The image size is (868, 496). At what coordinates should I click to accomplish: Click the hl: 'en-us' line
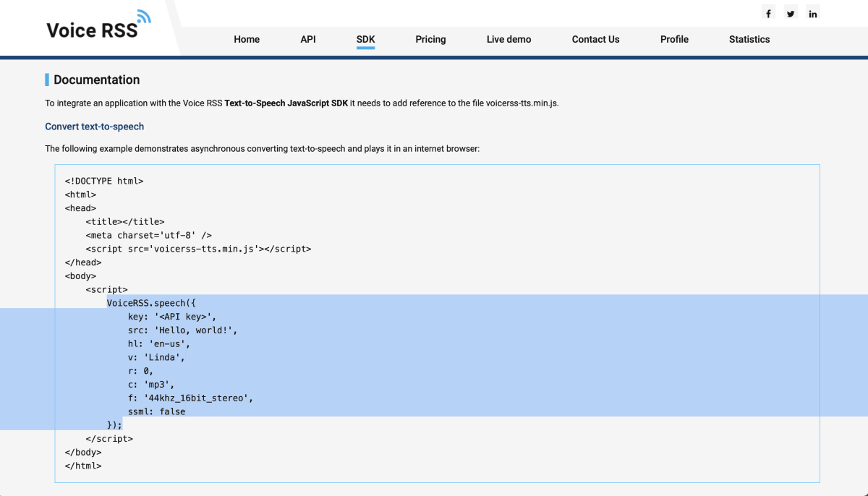point(159,343)
